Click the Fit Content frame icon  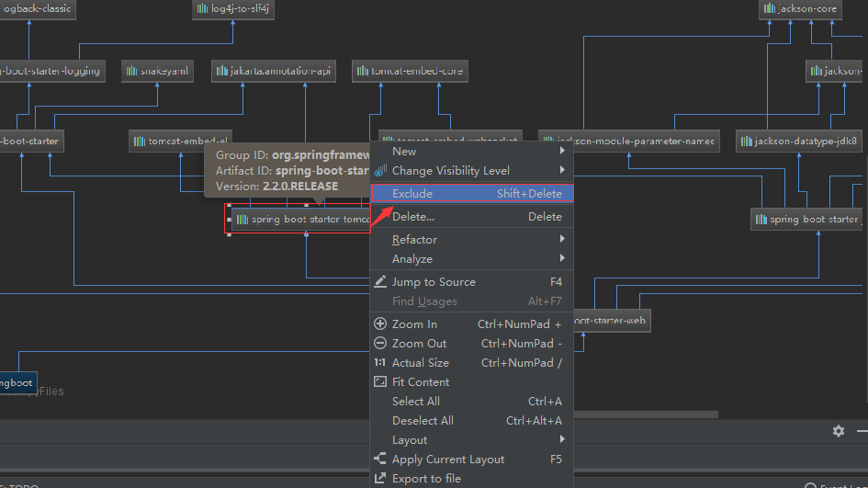pos(380,381)
